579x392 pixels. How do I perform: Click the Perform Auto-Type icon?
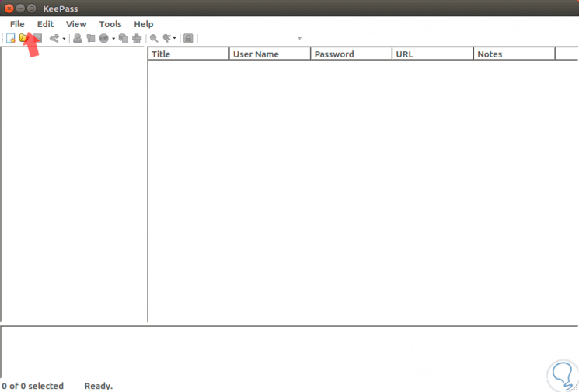coord(137,38)
